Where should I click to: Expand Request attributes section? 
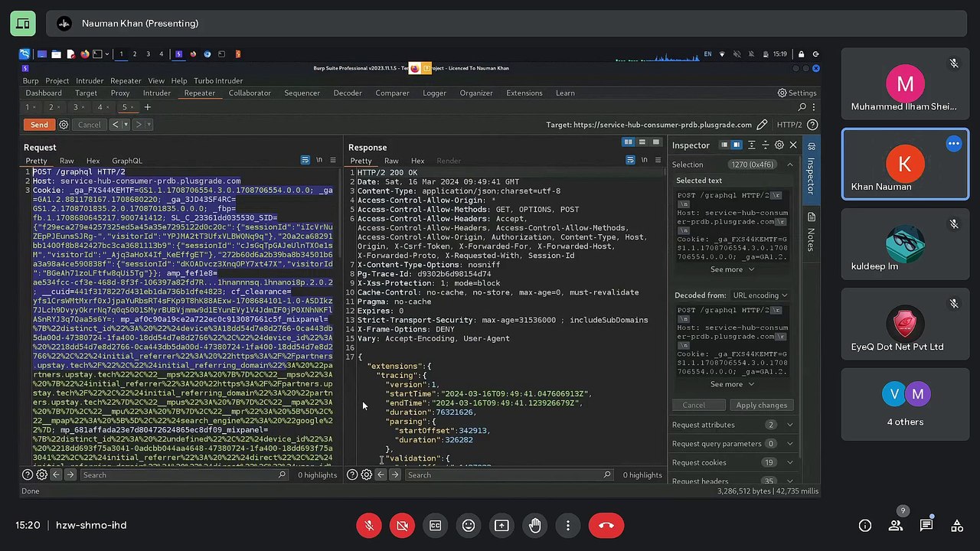[733, 425]
